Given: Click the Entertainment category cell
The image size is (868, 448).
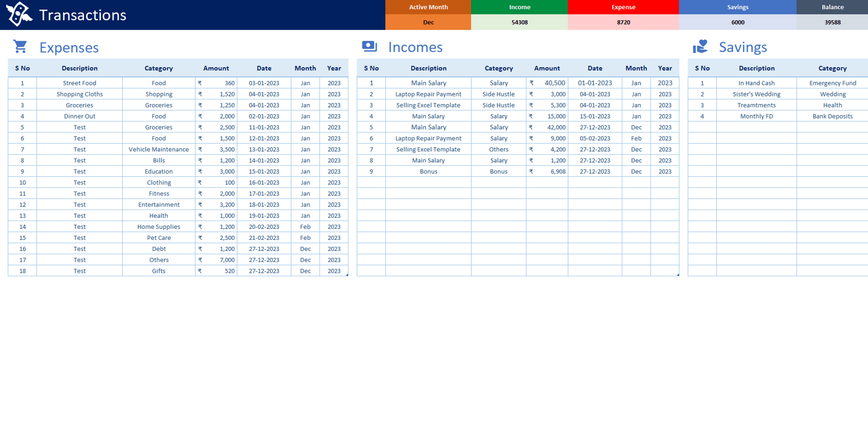Looking at the screenshot, I should tap(159, 205).
